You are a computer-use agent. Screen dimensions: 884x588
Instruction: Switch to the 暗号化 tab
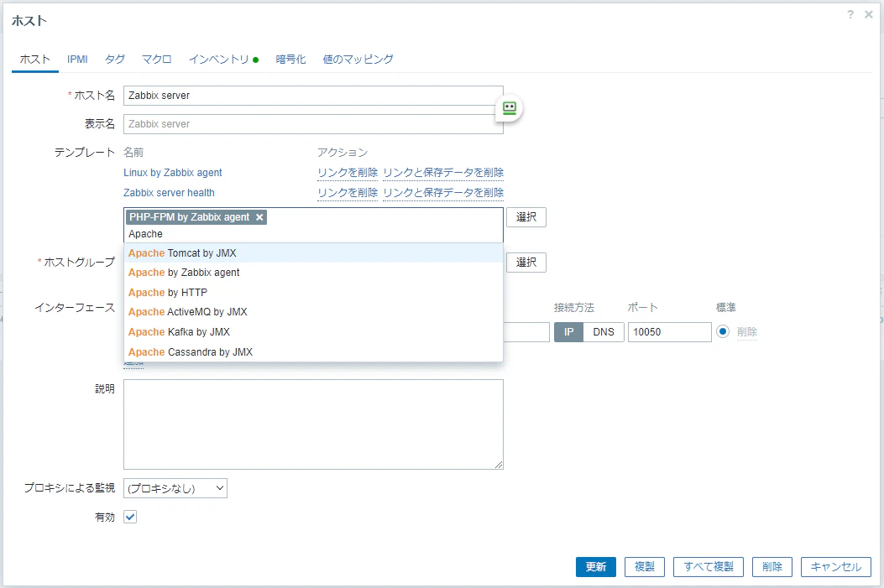pos(291,60)
